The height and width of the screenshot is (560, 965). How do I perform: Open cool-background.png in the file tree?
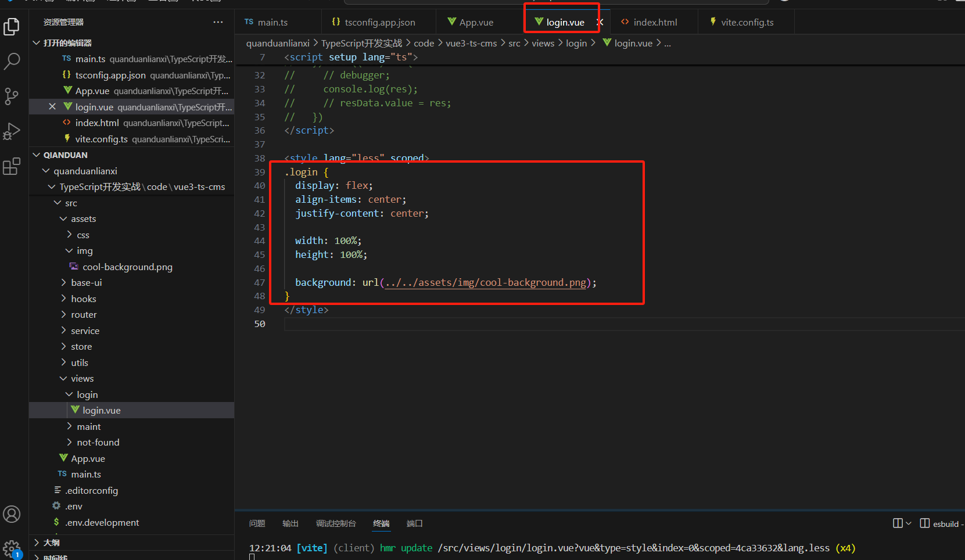[x=127, y=267]
